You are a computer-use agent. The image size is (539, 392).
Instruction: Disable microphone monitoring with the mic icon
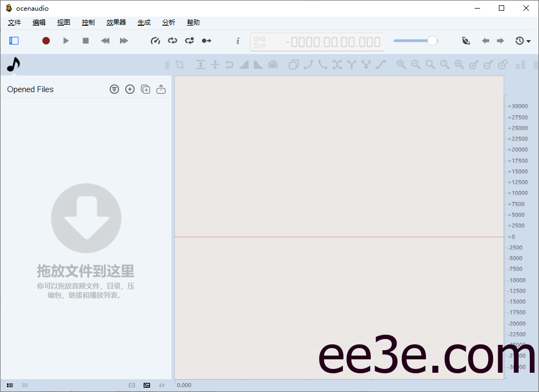coord(466,40)
